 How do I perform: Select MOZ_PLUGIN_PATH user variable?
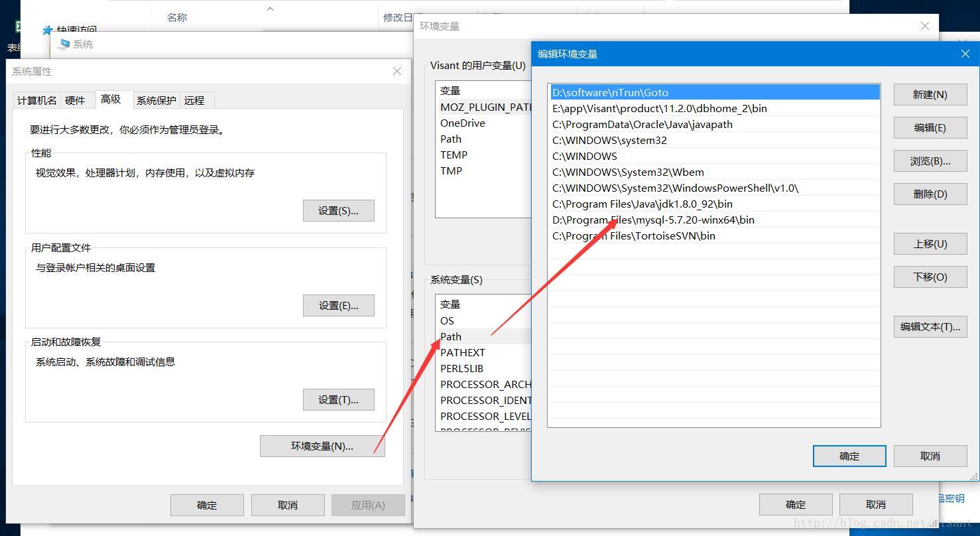pos(485,107)
